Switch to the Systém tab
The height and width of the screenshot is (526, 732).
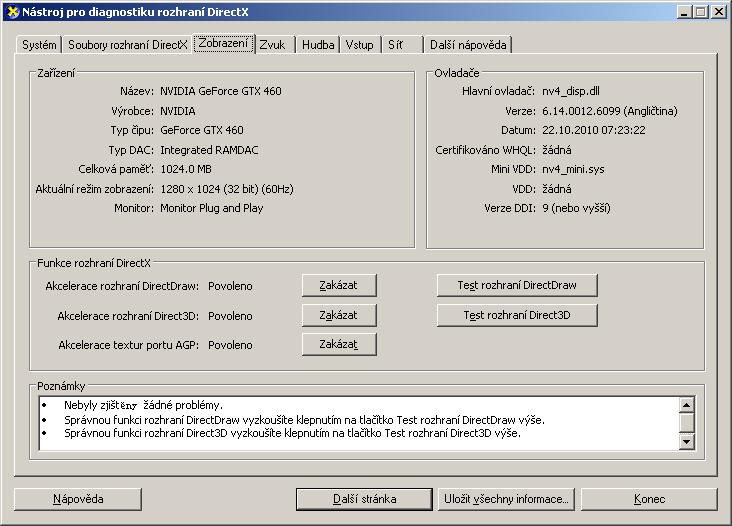pos(39,45)
